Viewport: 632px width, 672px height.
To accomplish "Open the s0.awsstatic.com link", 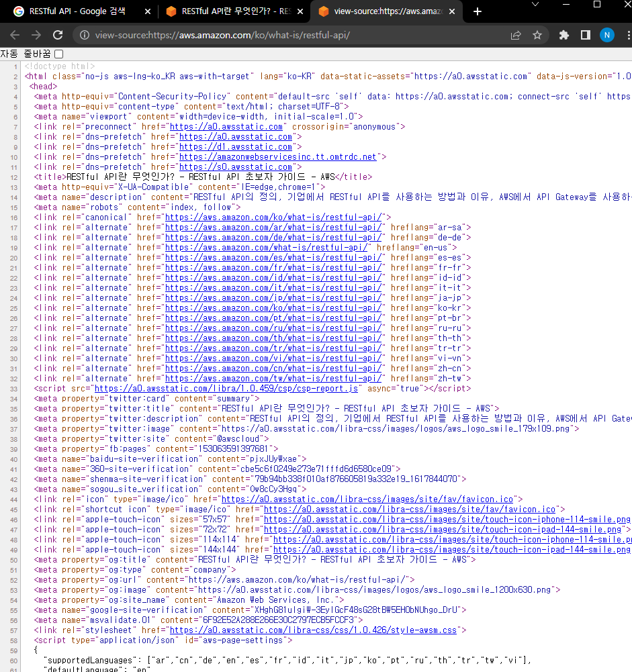I will [235, 167].
